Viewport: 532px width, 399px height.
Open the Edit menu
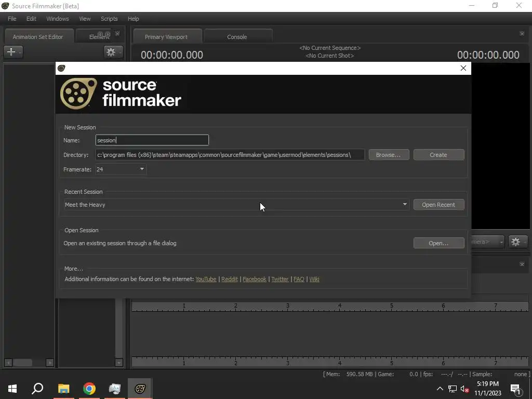click(31, 19)
